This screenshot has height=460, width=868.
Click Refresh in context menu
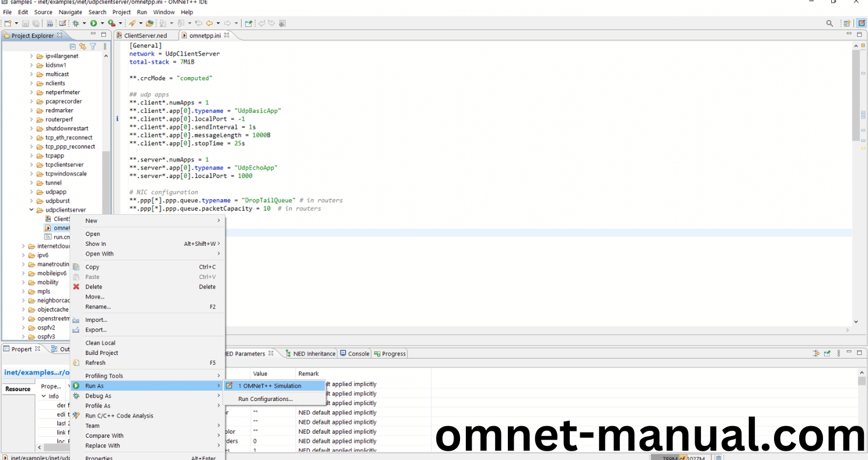[147, 363]
